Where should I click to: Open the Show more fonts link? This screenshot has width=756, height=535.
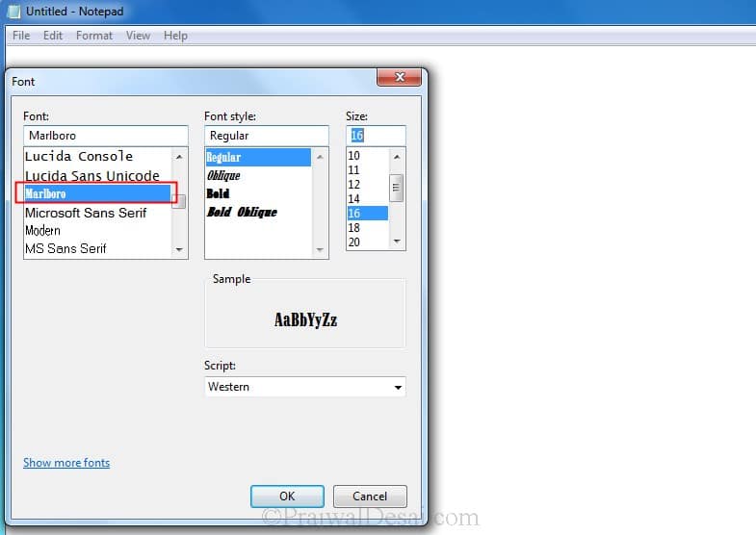66,463
